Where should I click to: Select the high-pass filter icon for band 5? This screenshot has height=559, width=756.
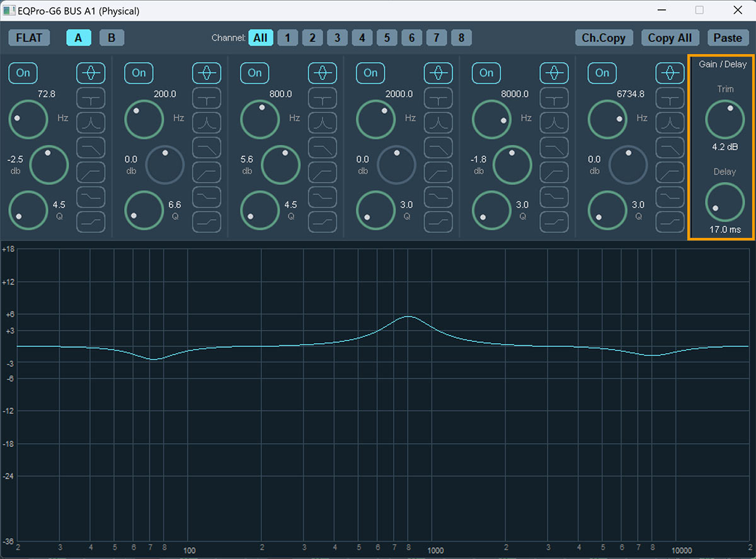[554, 172]
